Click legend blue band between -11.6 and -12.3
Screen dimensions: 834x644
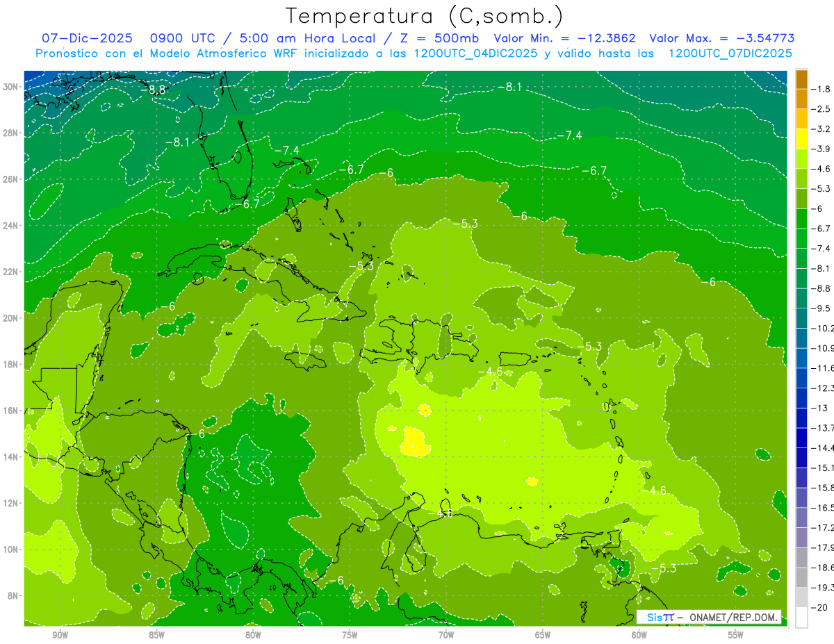tap(801, 378)
